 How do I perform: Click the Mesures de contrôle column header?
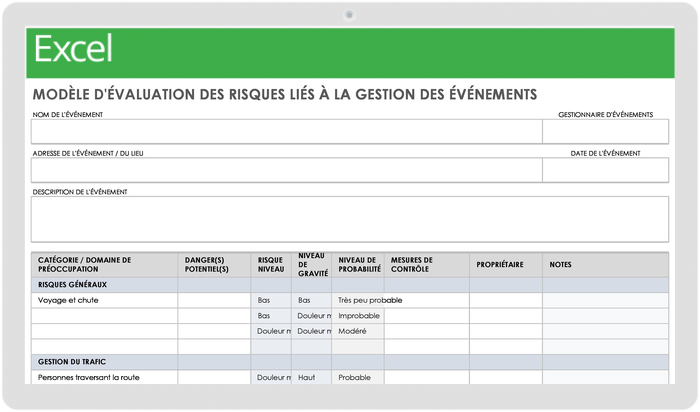click(426, 265)
